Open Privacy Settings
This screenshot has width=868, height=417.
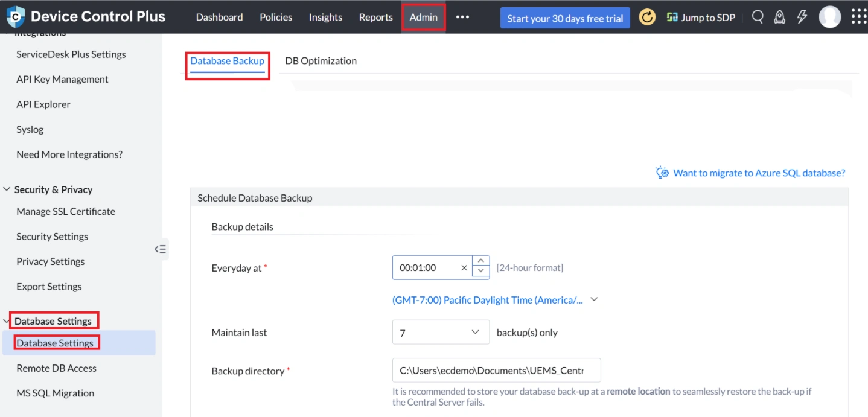[x=51, y=261]
